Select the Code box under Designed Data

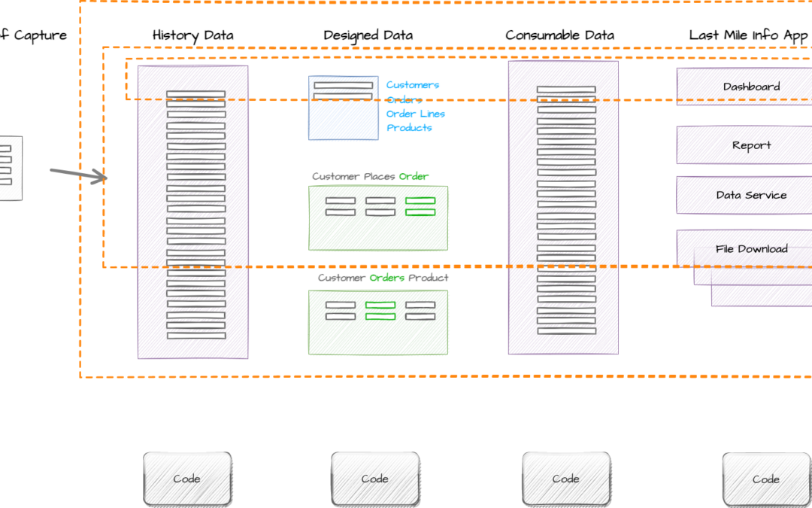(x=374, y=479)
